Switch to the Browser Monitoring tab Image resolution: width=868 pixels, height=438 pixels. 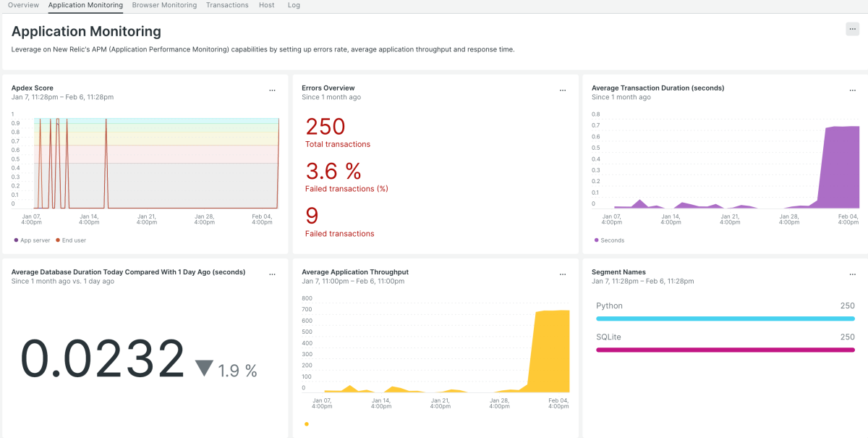click(164, 5)
